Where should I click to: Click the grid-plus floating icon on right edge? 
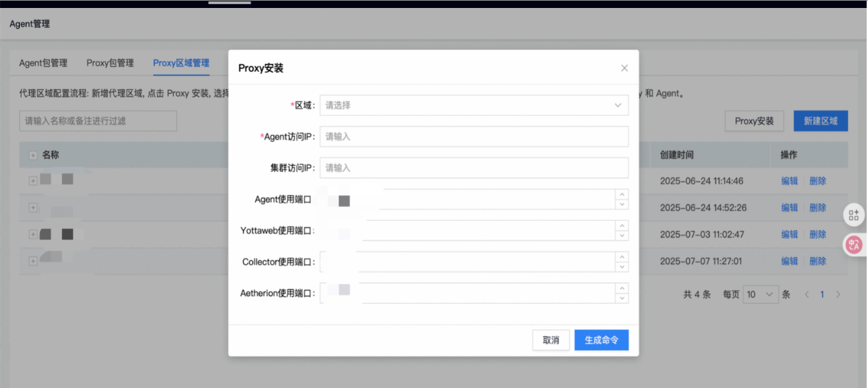[853, 215]
